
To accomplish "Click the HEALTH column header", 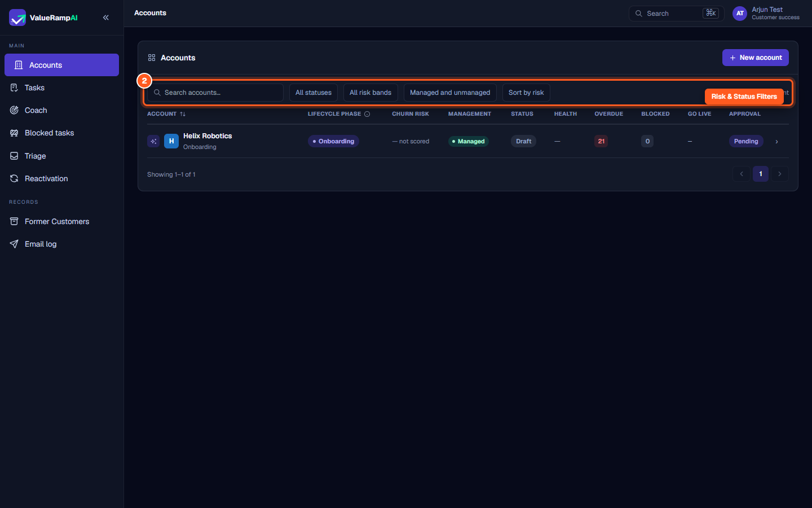I will (566, 114).
